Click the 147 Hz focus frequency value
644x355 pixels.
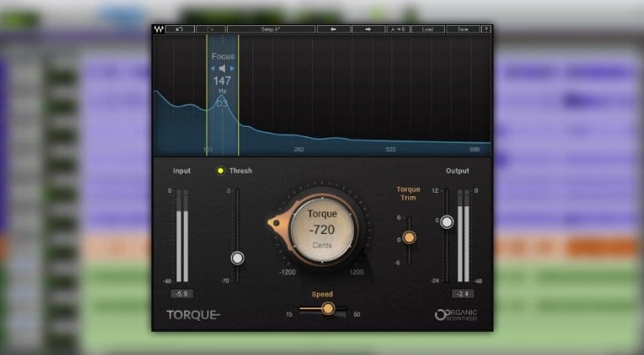click(222, 81)
